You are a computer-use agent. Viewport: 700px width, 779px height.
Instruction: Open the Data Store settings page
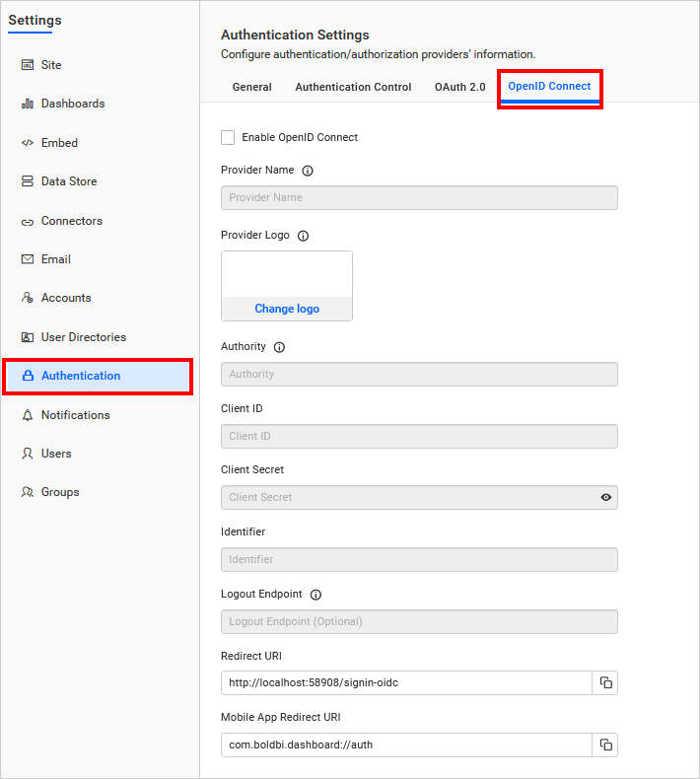click(69, 181)
